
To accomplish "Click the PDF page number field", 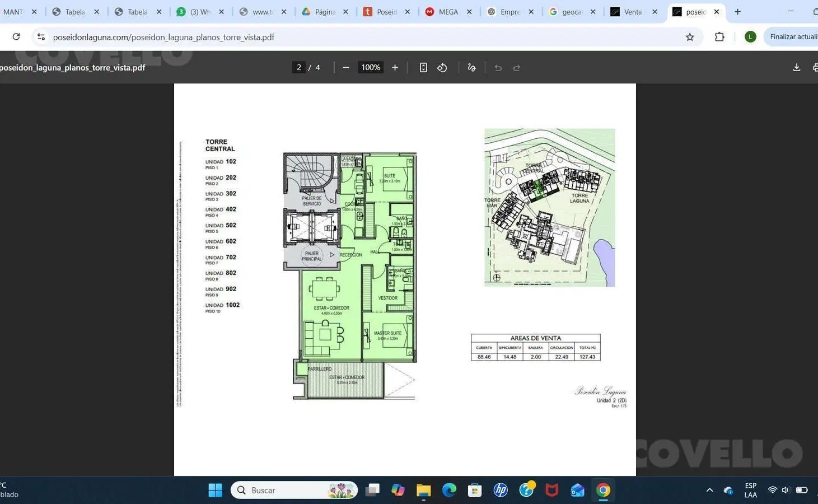I will 299,67.
